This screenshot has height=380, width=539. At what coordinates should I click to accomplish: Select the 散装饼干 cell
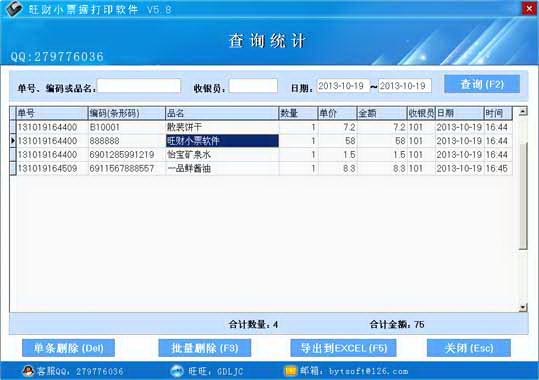[222, 127]
